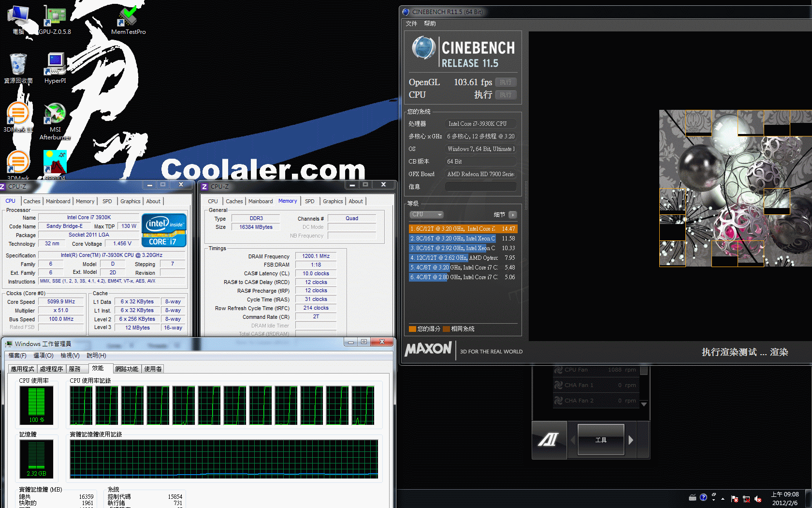Click the MAXON logo in Cinebench
This screenshot has height=508, width=812.
(x=428, y=349)
